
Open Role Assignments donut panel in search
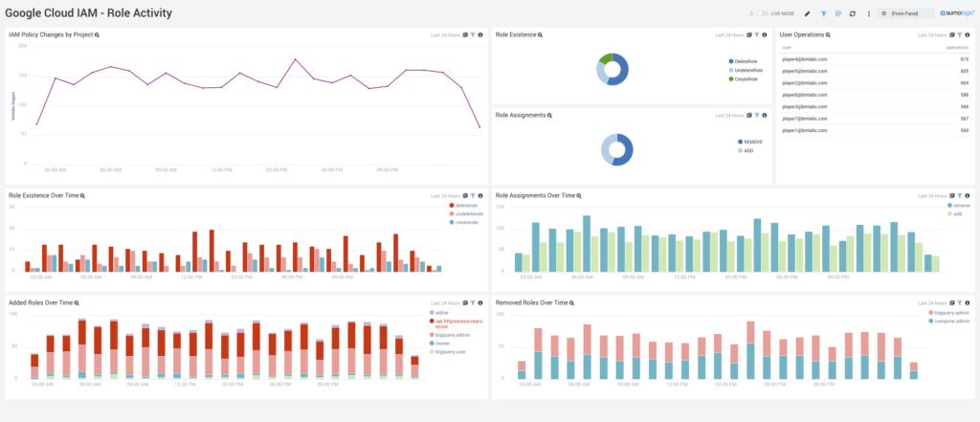[x=550, y=116]
